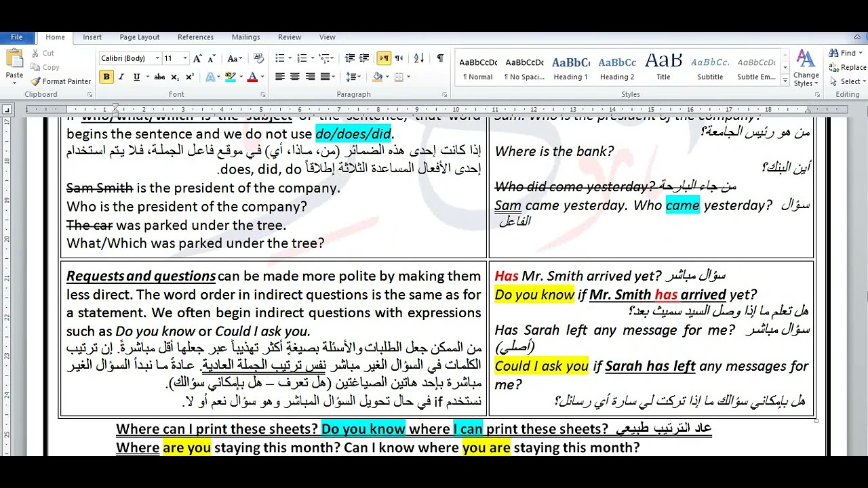Click the ruler view corner icon

(x=6, y=109)
